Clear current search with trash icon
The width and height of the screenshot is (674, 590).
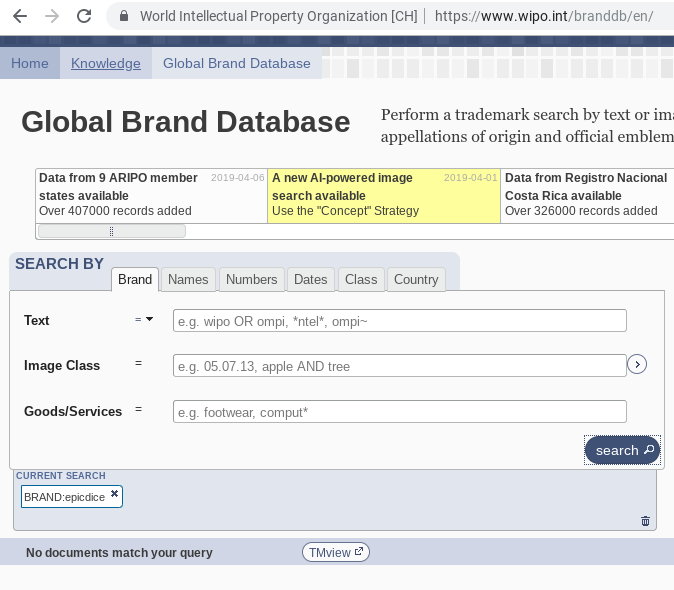point(645,521)
